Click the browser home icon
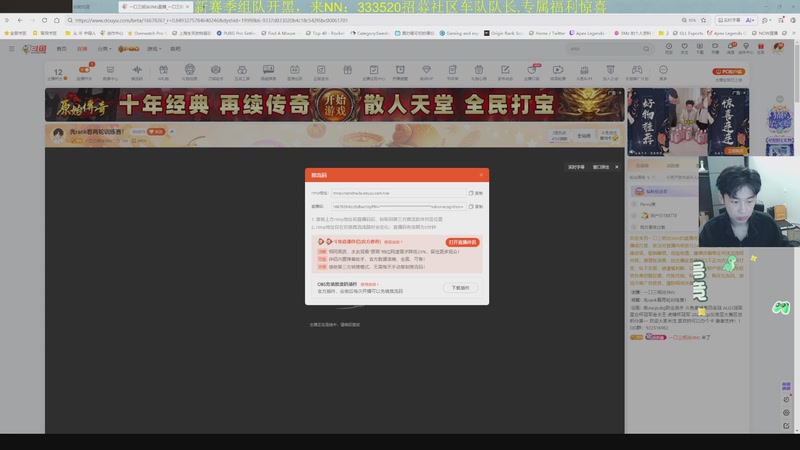 [x=57, y=20]
